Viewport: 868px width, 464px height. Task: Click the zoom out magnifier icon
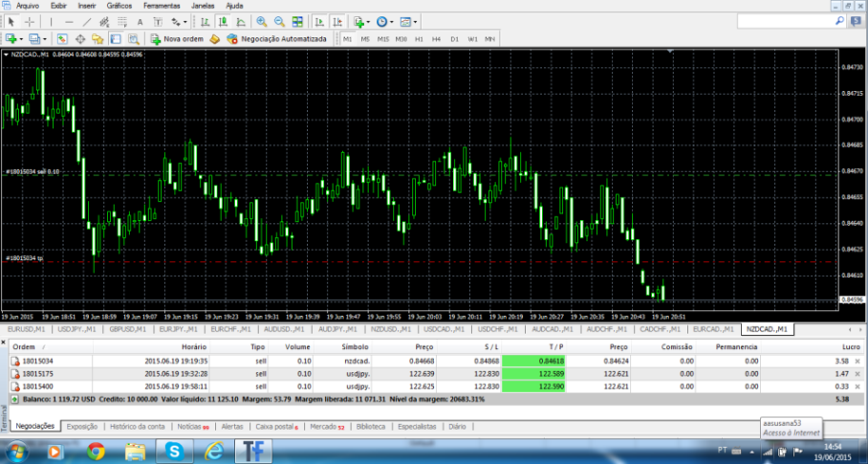pos(279,21)
